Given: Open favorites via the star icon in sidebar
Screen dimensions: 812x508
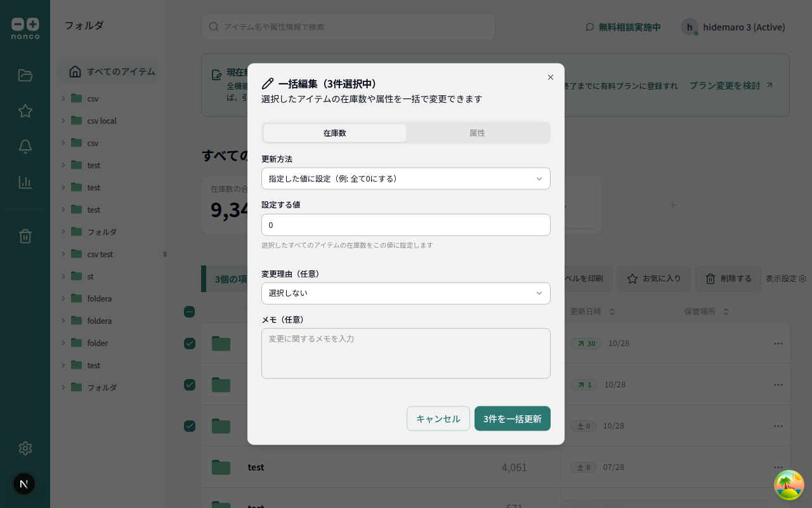Looking at the screenshot, I should pos(25,110).
